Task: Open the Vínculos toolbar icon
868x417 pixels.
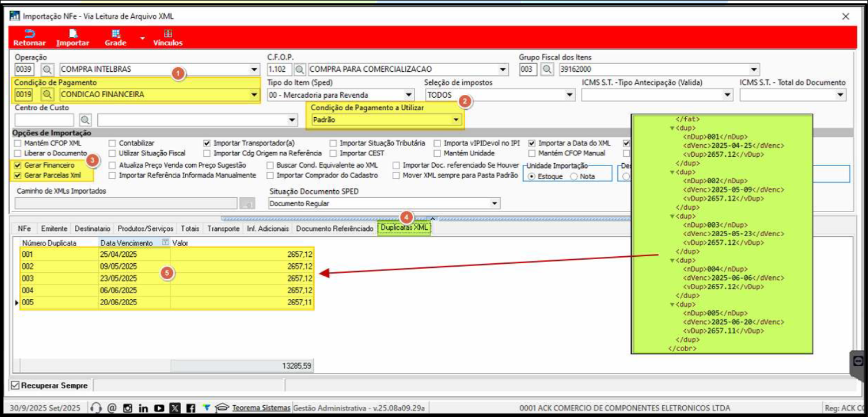Action: click(168, 37)
